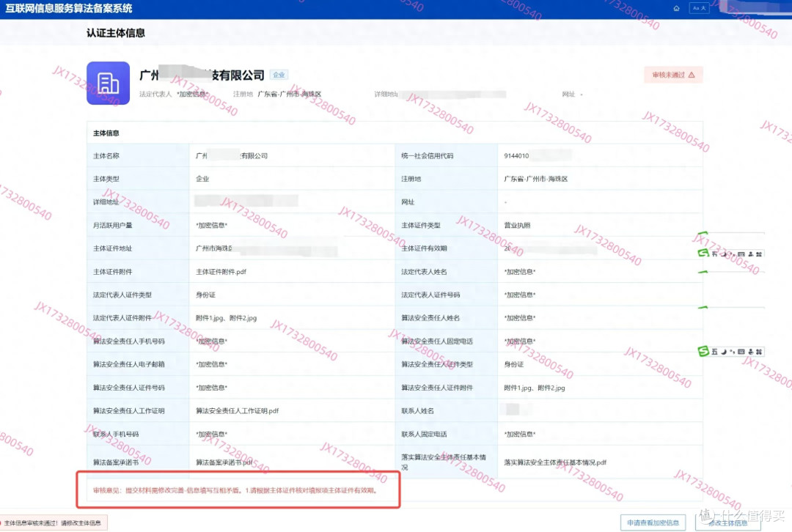Select the 算法安全责任人电子邮箱 encrypted value
This screenshot has height=532, width=792.
(x=212, y=364)
